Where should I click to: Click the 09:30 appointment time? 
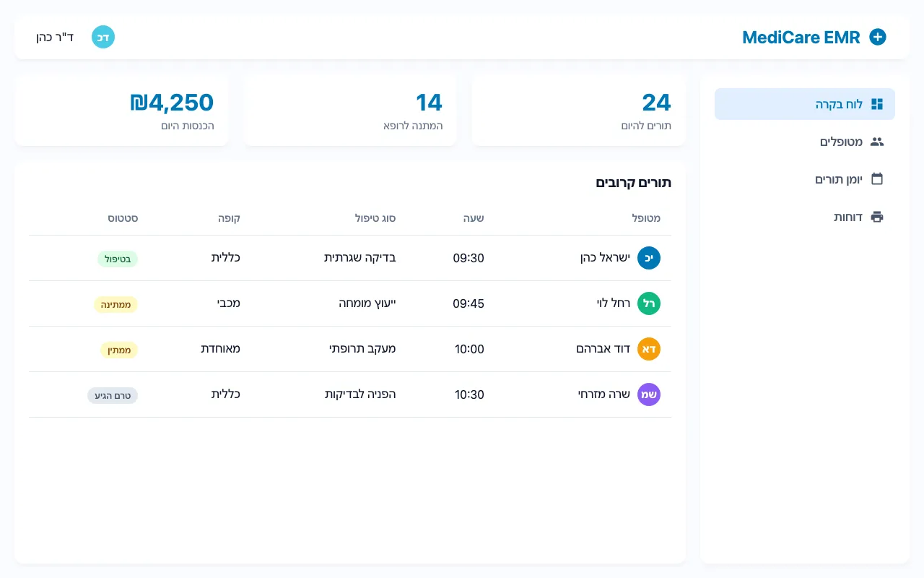click(x=468, y=258)
